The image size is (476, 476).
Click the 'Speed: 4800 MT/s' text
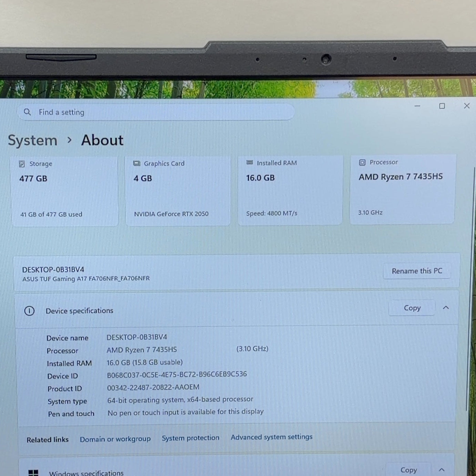pos(272,213)
